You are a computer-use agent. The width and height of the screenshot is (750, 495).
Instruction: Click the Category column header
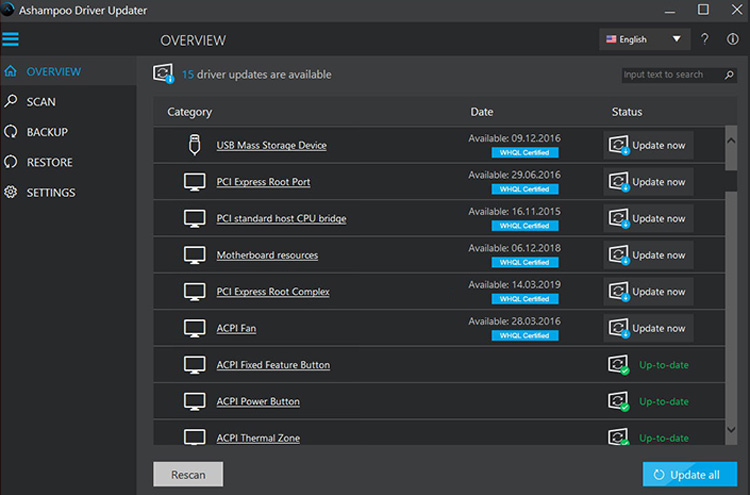189,112
